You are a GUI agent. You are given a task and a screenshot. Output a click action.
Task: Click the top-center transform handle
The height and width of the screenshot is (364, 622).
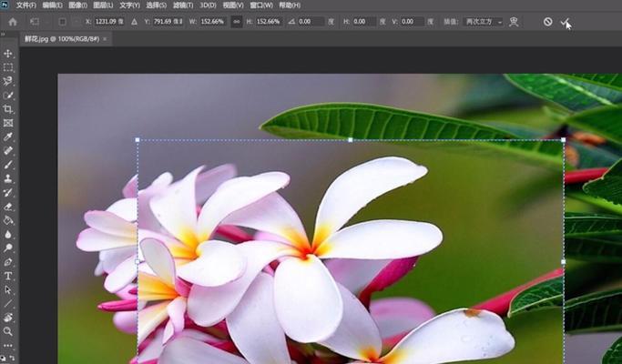pos(351,139)
